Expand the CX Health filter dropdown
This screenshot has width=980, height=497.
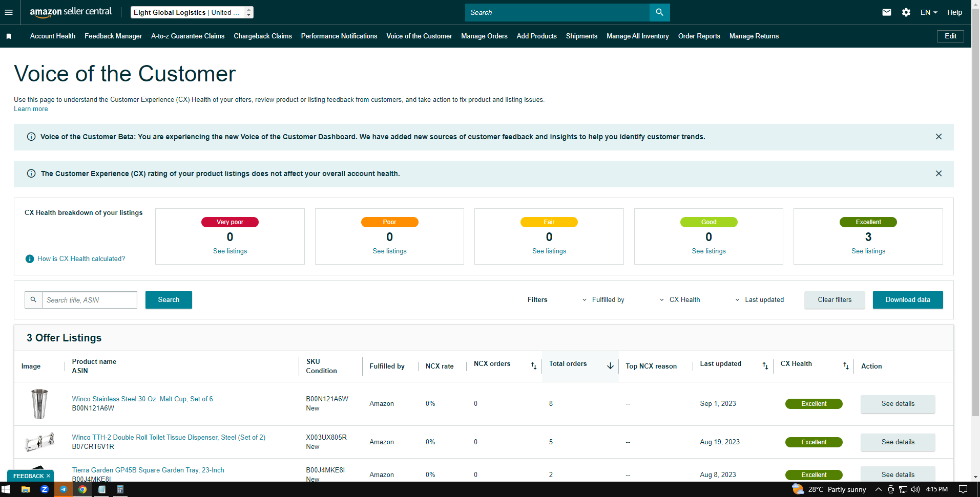680,300
